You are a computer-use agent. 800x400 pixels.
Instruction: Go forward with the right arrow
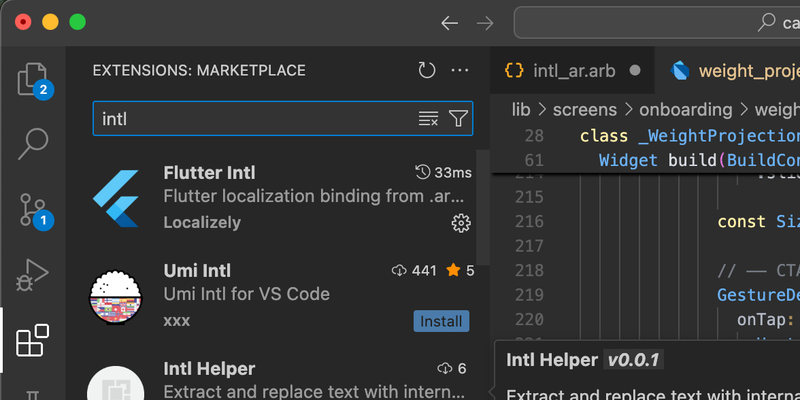pos(485,23)
